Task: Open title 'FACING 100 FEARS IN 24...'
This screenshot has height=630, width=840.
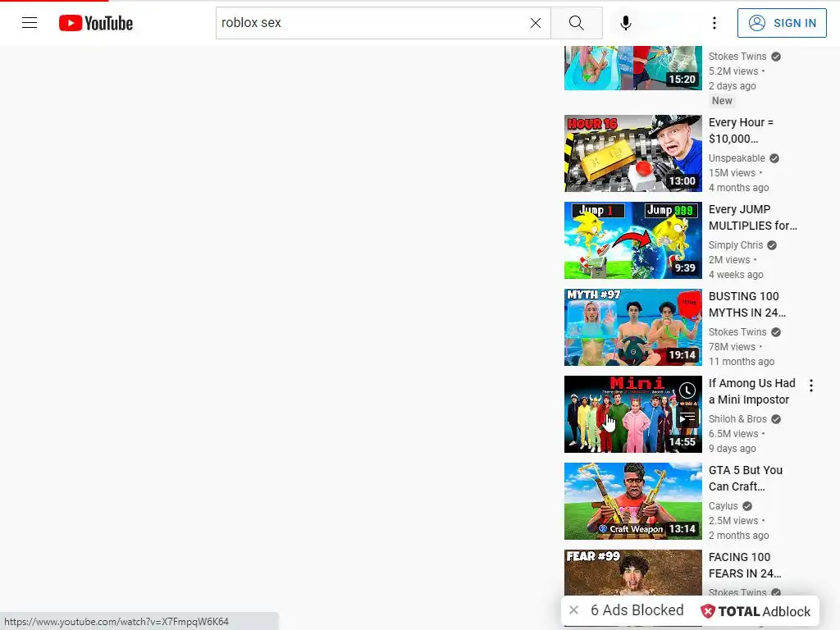Action: point(745,565)
